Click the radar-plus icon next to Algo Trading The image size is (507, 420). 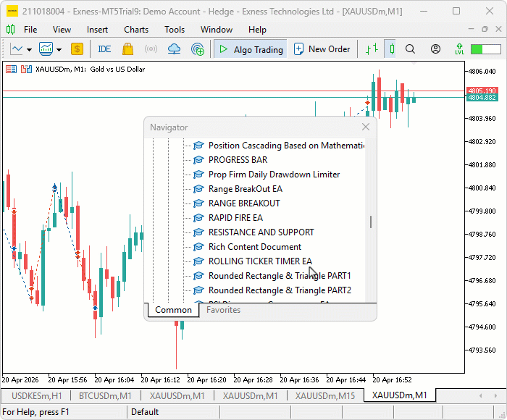pyautogui.click(x=198, y=49)
